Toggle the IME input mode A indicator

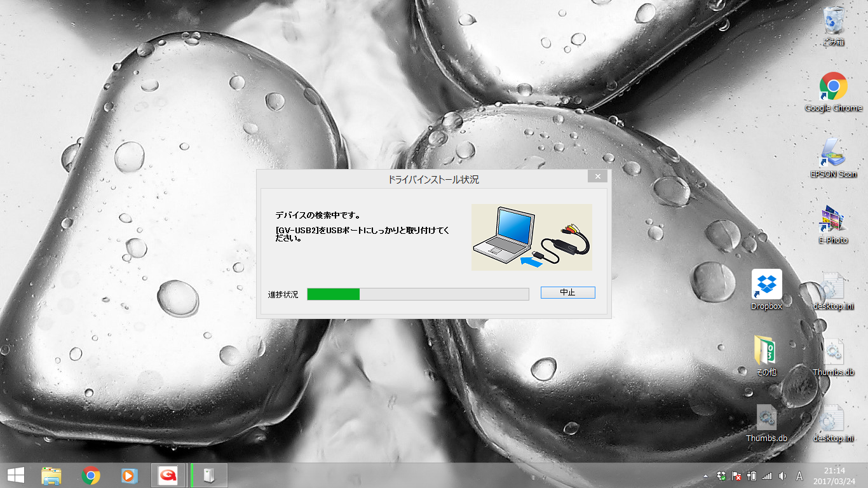[799, 476]
